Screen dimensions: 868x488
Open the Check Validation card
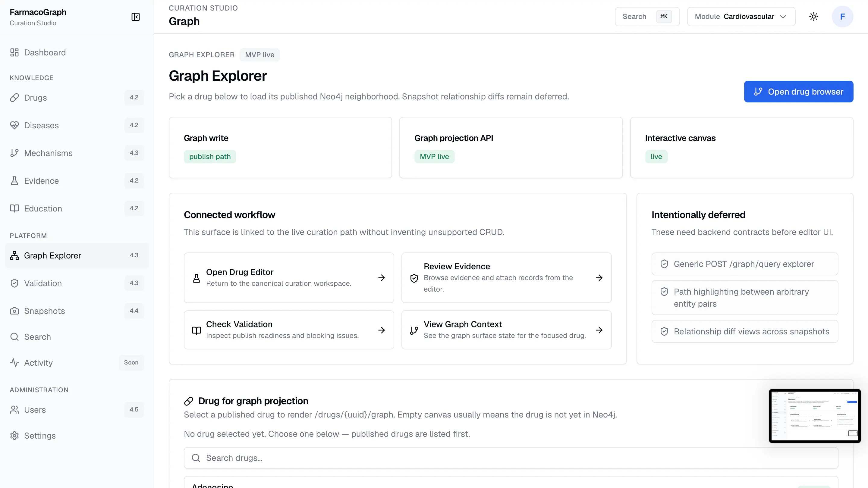point(289,330)
